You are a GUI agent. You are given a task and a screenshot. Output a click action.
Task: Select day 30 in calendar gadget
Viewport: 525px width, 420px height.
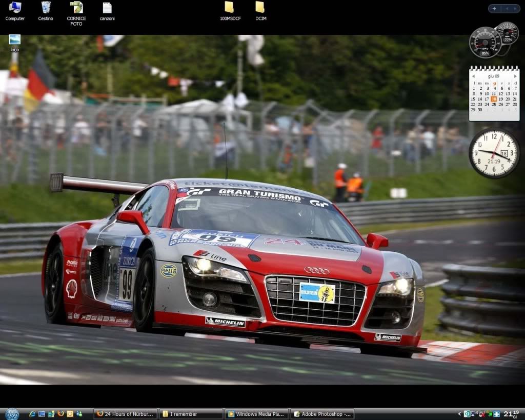[480, 110]
